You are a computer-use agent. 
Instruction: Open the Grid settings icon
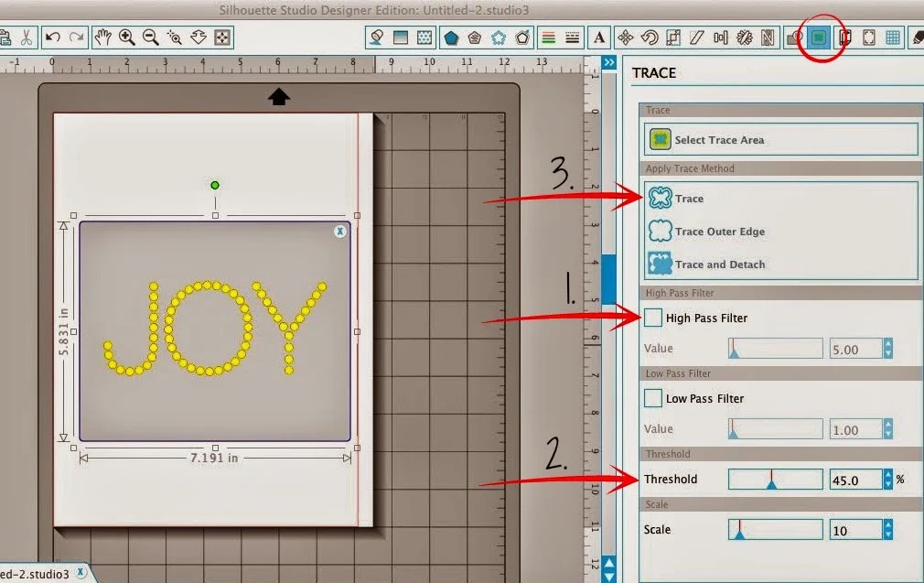click(893, 38)
